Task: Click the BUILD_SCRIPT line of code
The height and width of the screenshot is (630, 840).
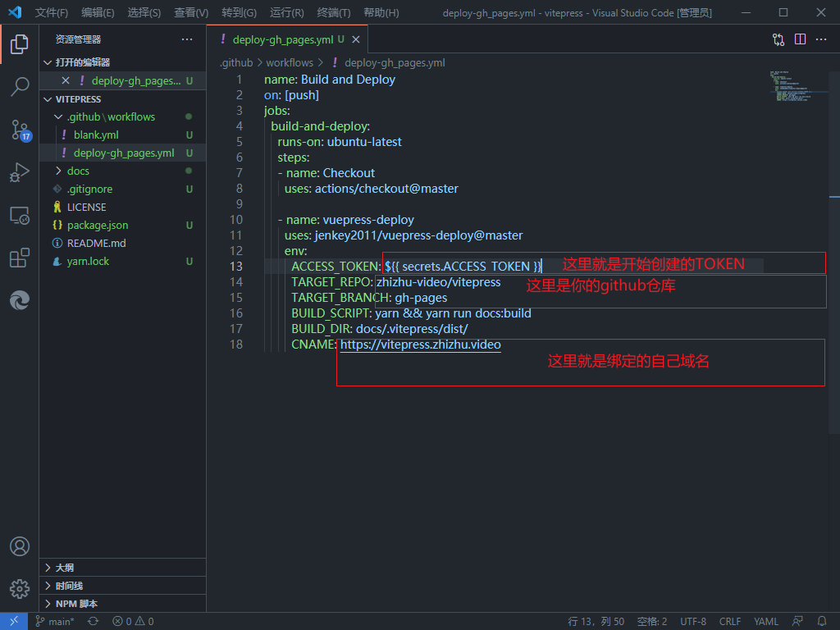Action: tap(412, 313)
